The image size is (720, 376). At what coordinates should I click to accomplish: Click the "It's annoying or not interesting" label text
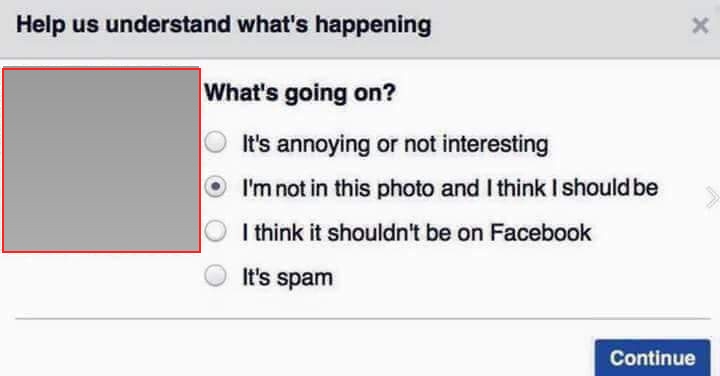point(395,144)
